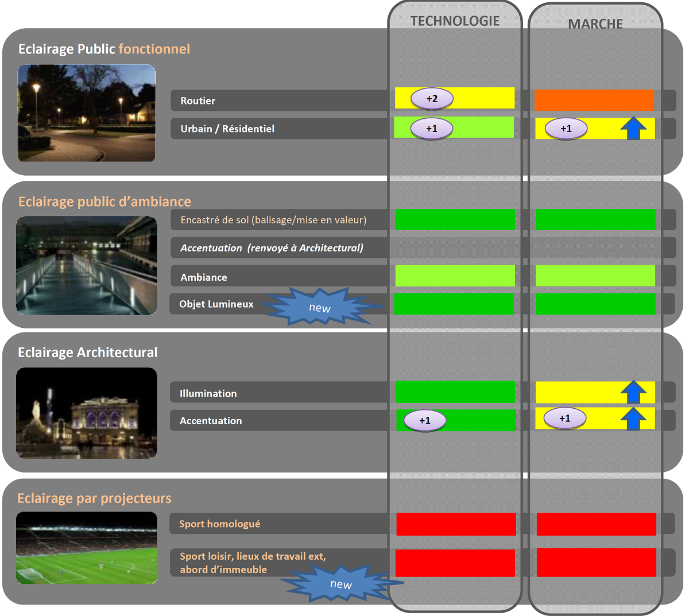Open the street lighting night photo thumbnail
The height and width of the screenshot is (616, 689).
87,113
